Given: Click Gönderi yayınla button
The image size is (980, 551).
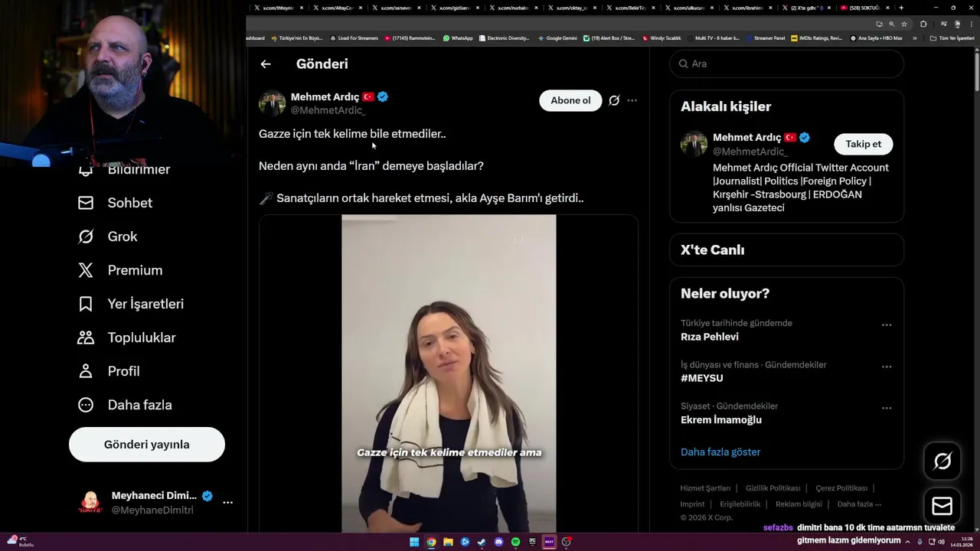Looking at the screenshot, I should pos(147,445).
